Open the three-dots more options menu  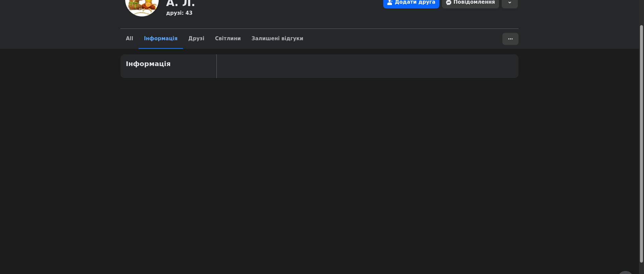tap(510, 39)
